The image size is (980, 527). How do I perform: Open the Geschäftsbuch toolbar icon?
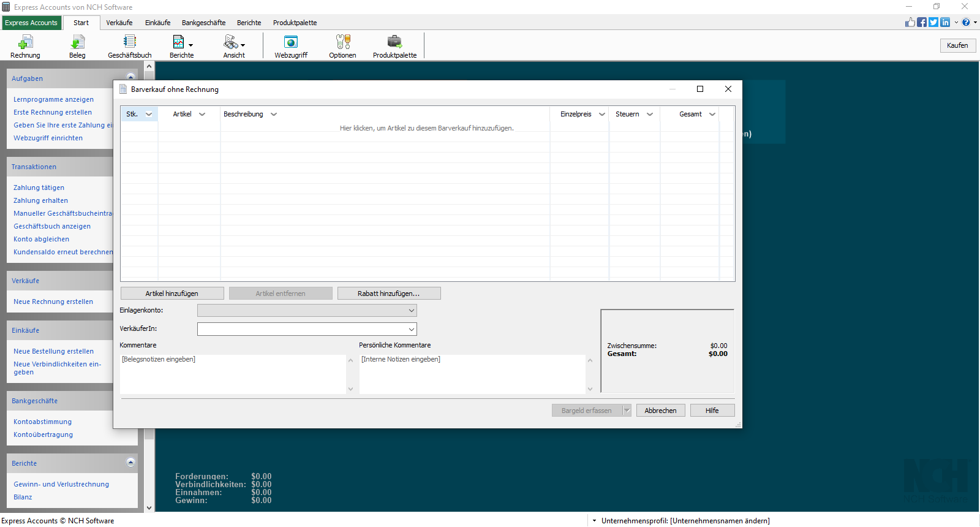point(130,46)
